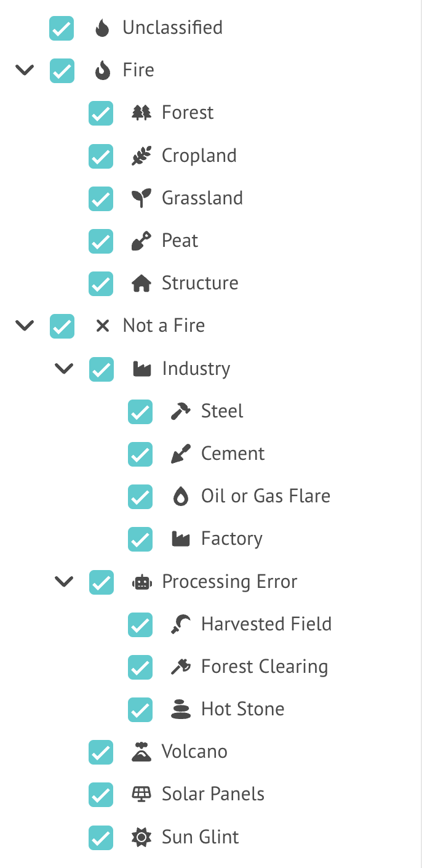Click the flame icon next to Fire

click(102, 70)
